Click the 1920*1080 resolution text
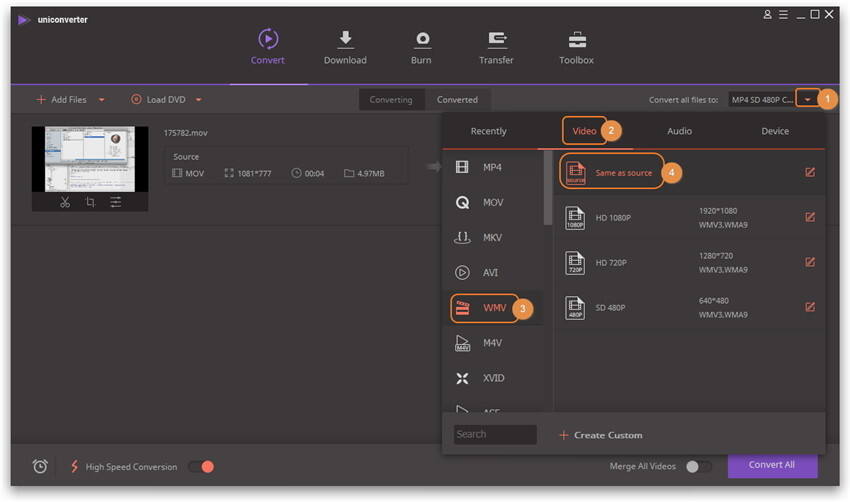Image resolution: width=850 pixels, height=502 pixels. 718,211
